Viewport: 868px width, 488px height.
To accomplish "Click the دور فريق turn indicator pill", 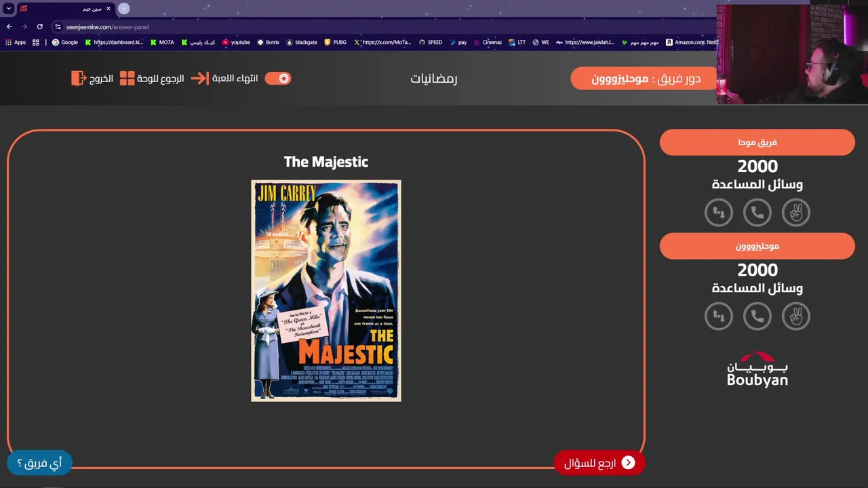I will (644, 79).
